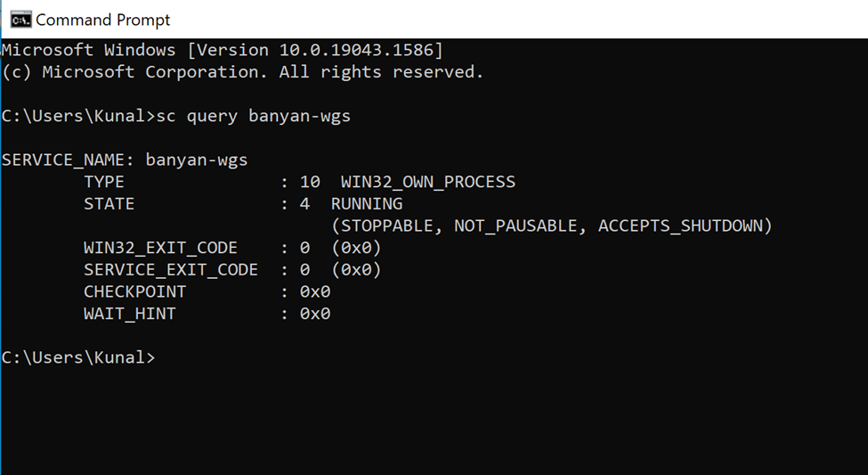This screenshot has width=868, height=475.
Task: Click banyan-wgs beside SERVICE_NAME
Action: click(197, 160)
